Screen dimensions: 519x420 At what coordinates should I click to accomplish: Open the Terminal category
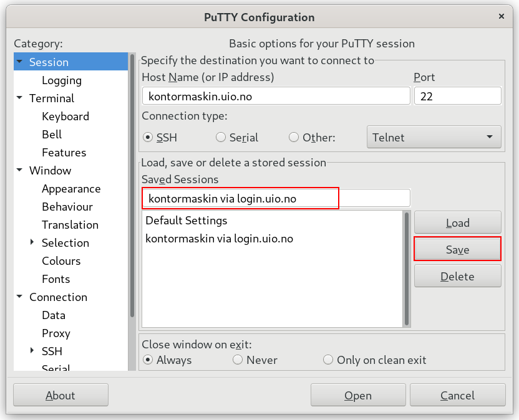coord(52,98)
